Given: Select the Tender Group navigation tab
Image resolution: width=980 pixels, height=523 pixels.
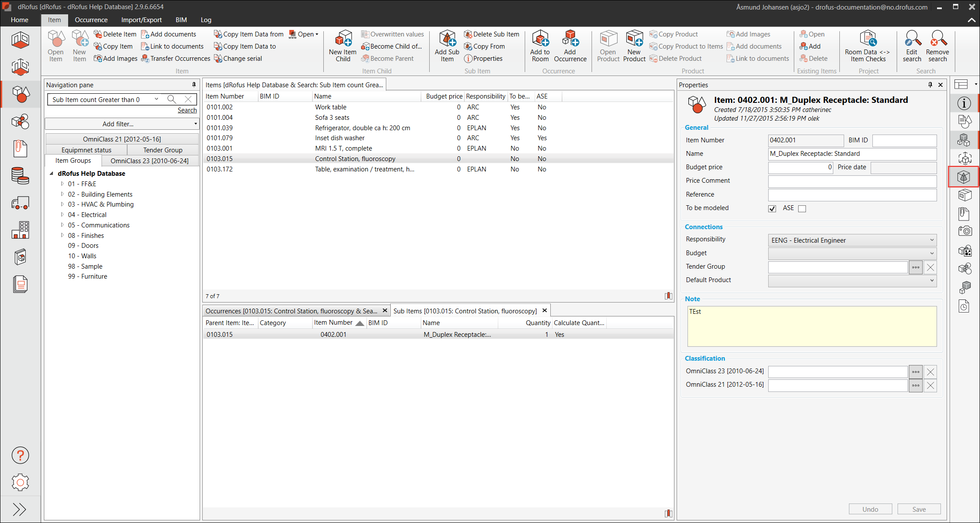Looking at the screenshot, I should tap(163, 150).
